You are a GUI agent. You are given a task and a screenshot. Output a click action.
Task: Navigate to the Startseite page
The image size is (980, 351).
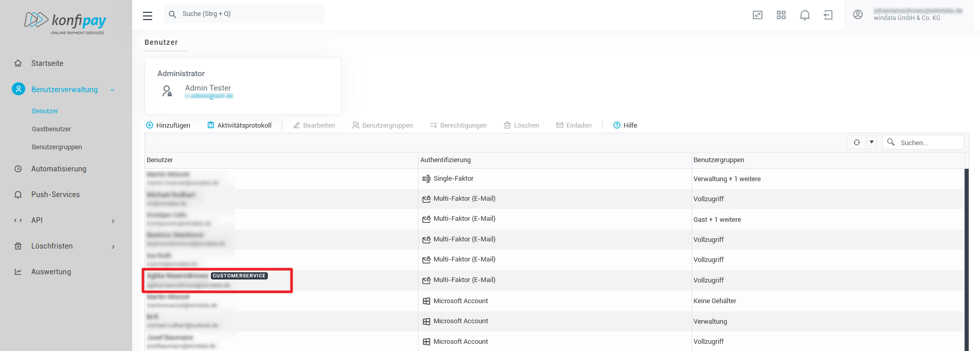[x=47, y=63]
